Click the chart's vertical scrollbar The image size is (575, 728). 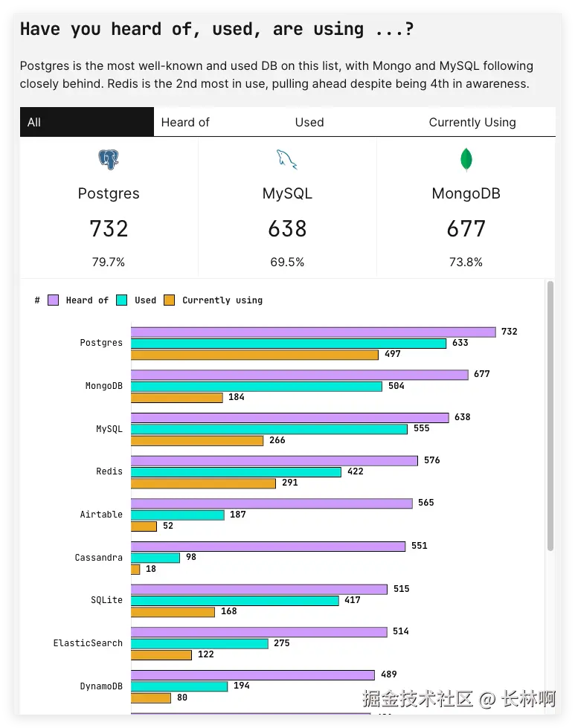coord(550,416)
